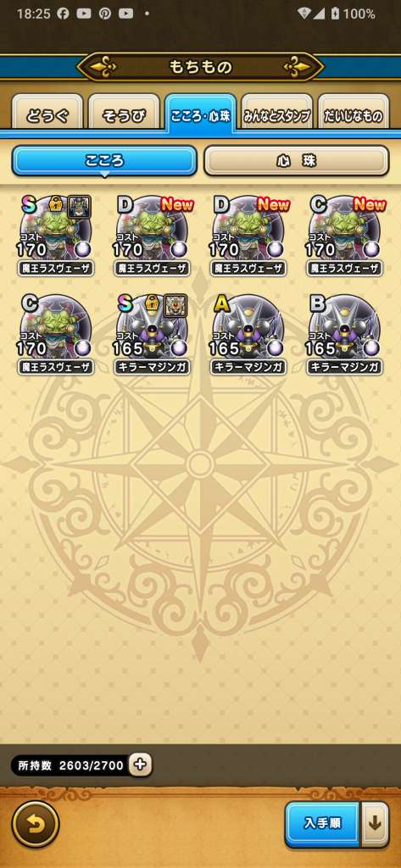Select the こころ・心珠 tab
Screen dimensions: 401x868
(200, 114)
